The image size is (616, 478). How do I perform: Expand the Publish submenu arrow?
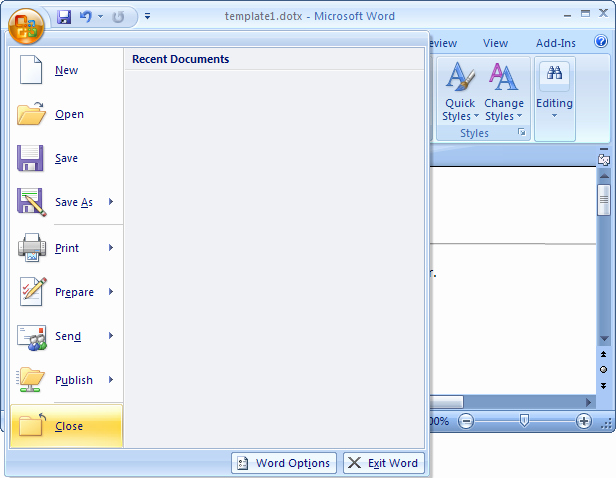tap(111, 379)
